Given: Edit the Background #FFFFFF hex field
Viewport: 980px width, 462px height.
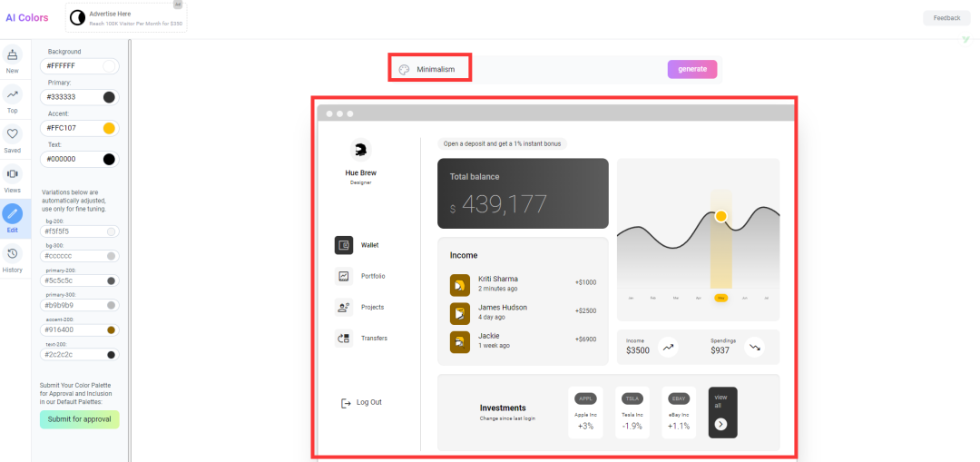Looking at the screenshot, I should [79, 65].
